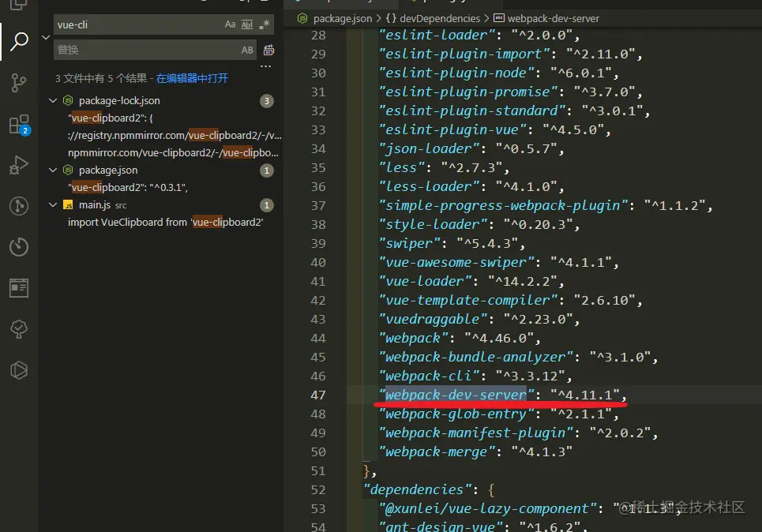The height and width of the screenshot is (532, 762).
Task: Click "@xunlei/vue-lazy-component" key
Action: pyautogui.click(x=487, y=508)
